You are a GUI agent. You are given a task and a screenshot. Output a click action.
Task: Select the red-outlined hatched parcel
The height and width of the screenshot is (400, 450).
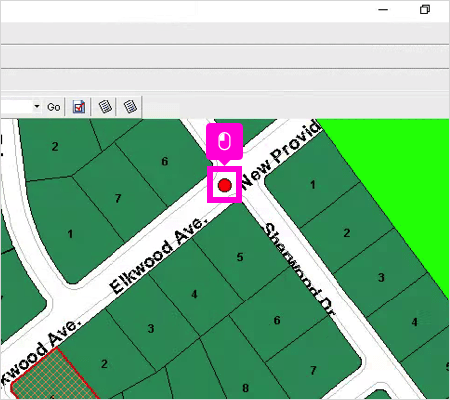(x=54, y=375)
